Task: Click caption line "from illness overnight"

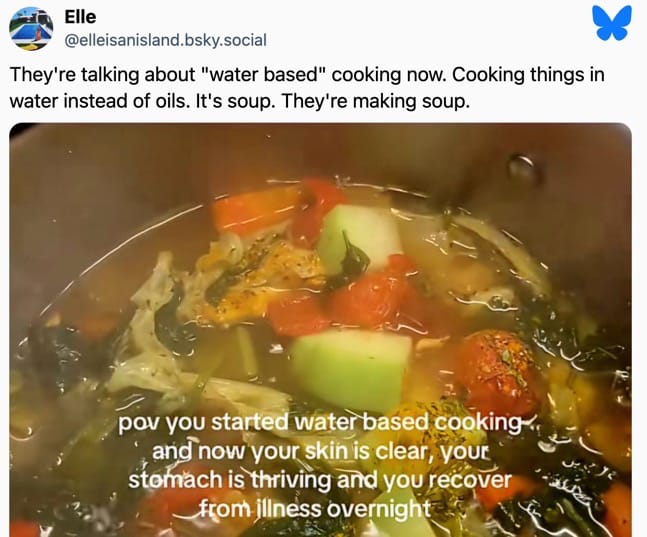Action: pyautogui.click(x=315, y=509)
